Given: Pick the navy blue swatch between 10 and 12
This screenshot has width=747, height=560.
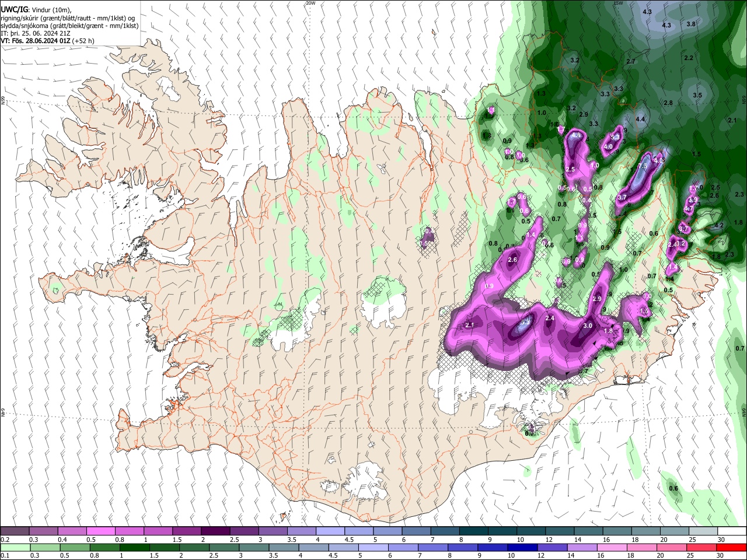Looking at the screenshot, I should coord(521,547).
